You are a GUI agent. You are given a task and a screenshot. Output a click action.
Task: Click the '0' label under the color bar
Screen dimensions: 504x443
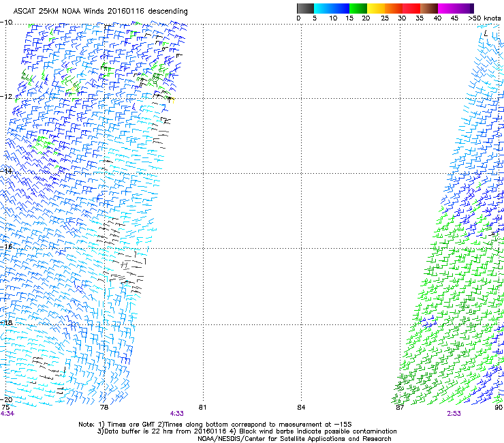[298, 18]
